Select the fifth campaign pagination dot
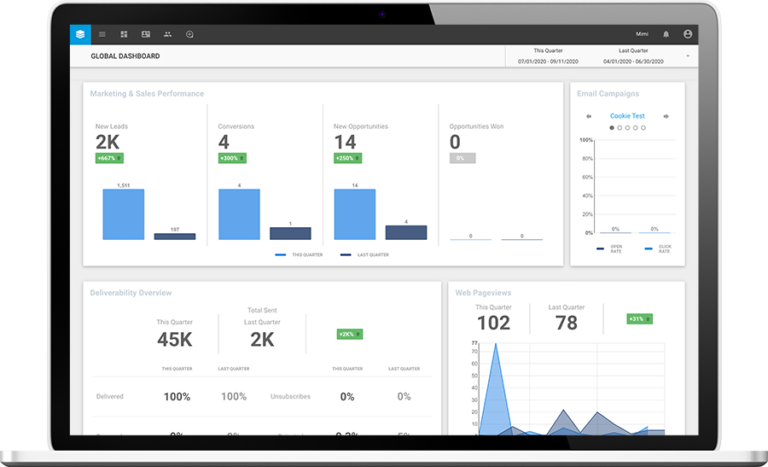This screenshot has width=768, height=467. click(x=642, y=128)
